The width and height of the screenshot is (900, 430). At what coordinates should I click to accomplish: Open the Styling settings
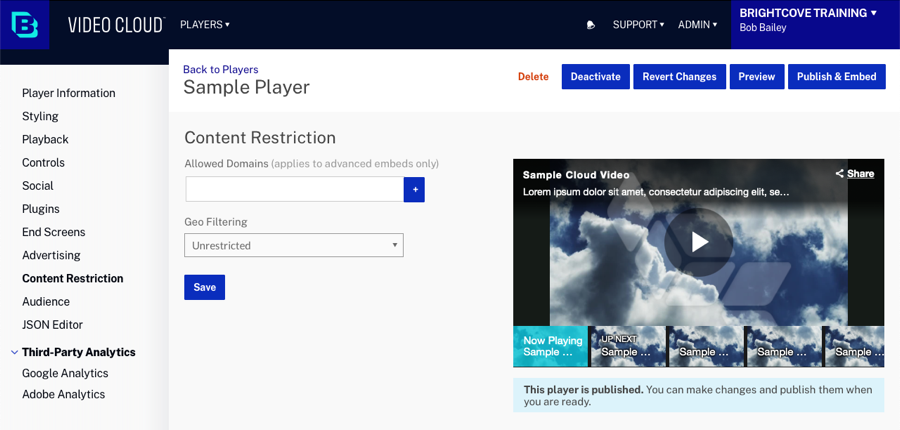tap(40, 116)
